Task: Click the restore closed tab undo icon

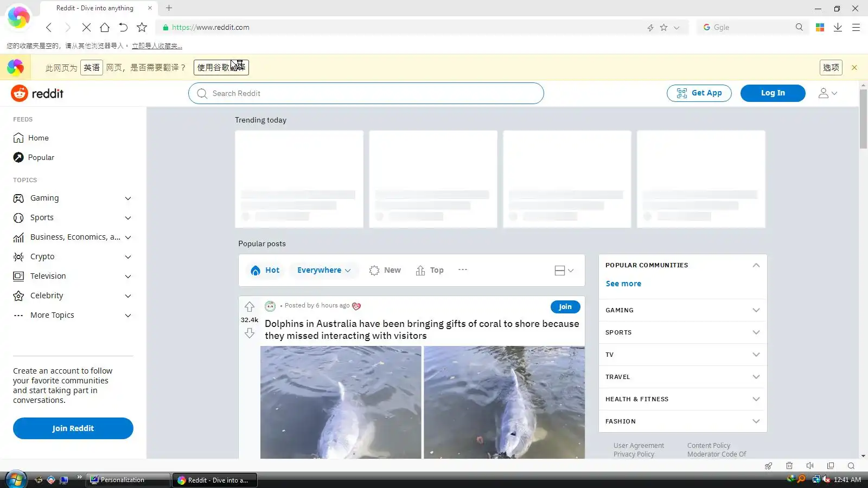Action: click(123, 27)
